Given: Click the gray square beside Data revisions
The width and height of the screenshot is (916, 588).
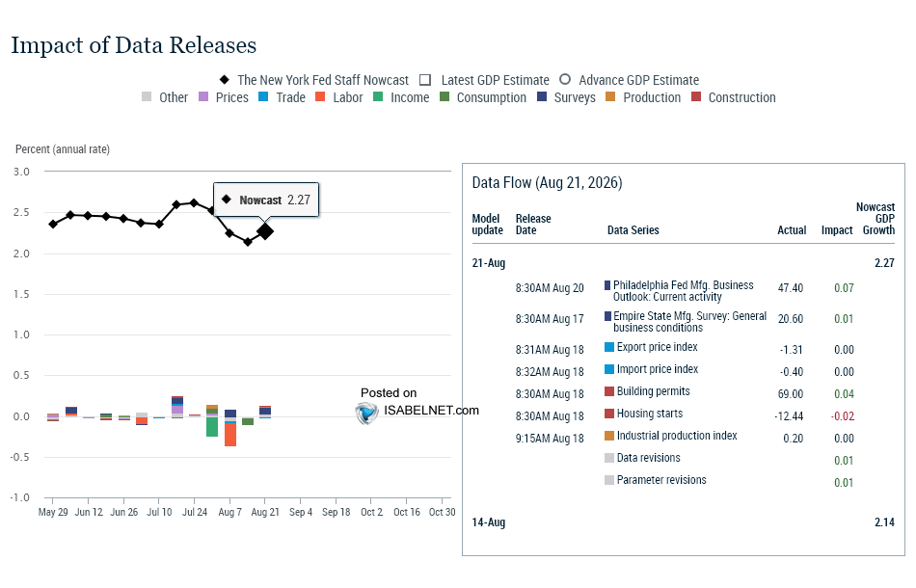Looking at the screenshot, I should click(x=608, y=458).
